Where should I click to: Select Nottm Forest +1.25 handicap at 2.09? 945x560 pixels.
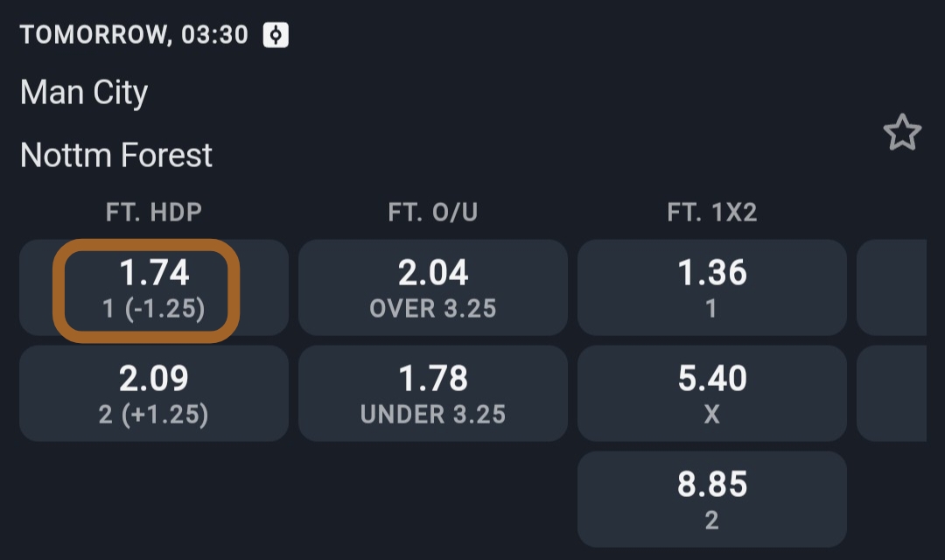coord(154,394)
